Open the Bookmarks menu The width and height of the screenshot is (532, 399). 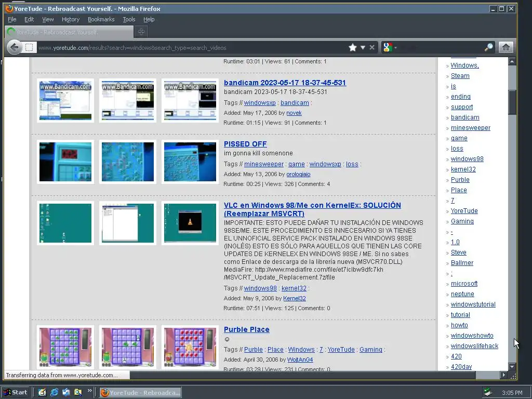tap(101, 19)
